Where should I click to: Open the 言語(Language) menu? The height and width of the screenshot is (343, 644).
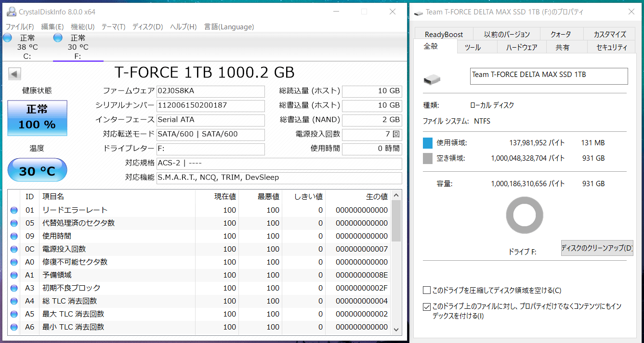[229, 27]
